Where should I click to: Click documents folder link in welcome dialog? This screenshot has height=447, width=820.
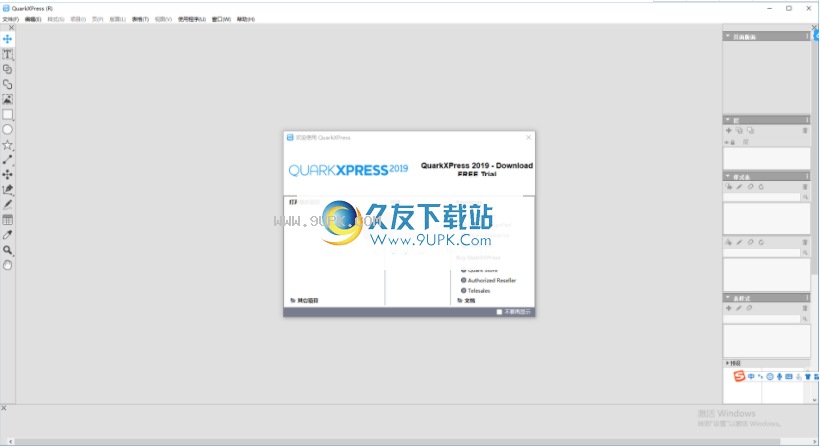[x=466, y=301]
